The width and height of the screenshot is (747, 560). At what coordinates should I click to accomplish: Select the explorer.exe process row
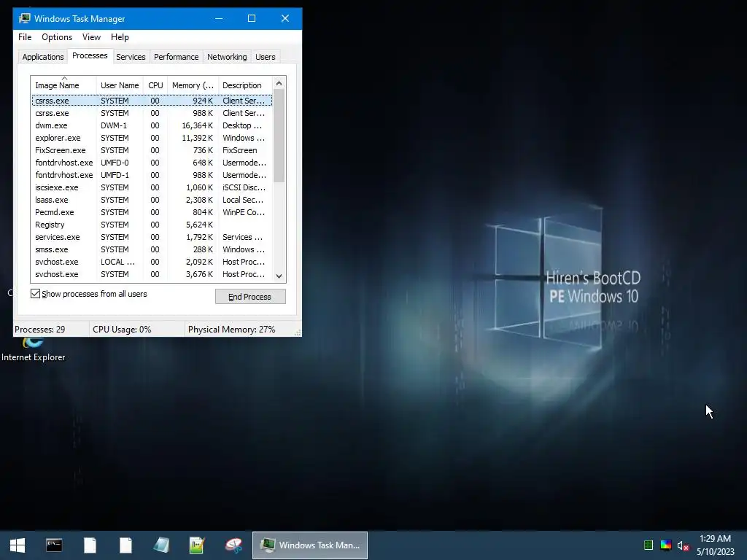point(152,138)
